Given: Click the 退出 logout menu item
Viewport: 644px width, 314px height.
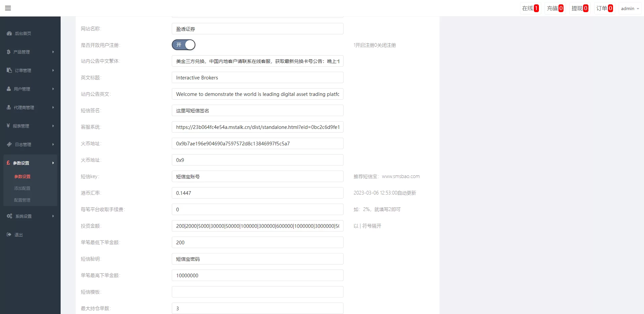Looking at the screenshot, I should pos(19,235).
